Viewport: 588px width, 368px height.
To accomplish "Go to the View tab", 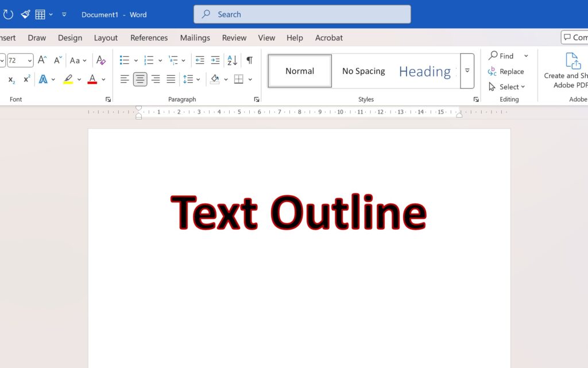I will (266, 38).
